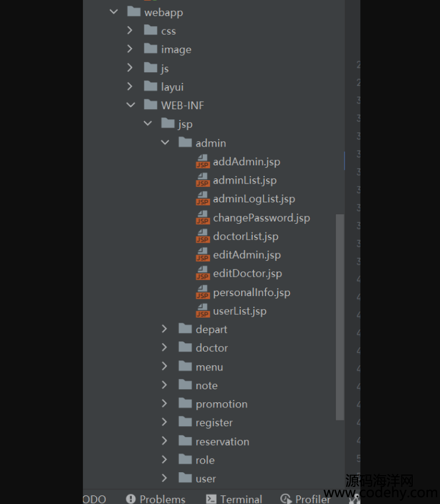Screen dimensions: 440x504
Task: Collapse the admin folder
Action: [x=165, y=143]
